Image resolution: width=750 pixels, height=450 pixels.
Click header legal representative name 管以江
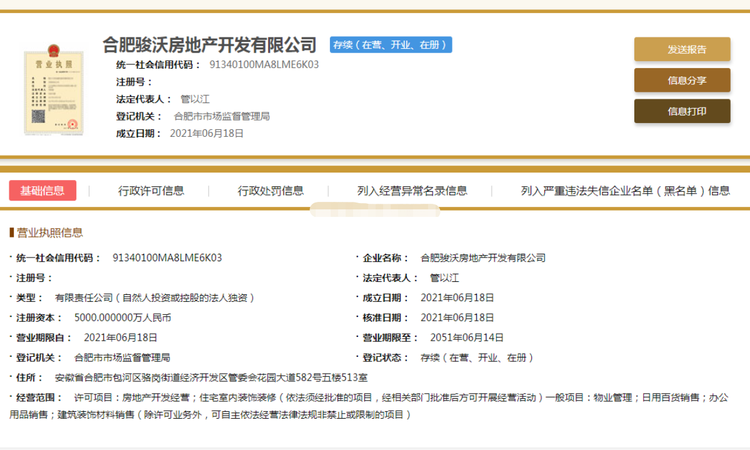pyautogui.click(x=195, y=99)
